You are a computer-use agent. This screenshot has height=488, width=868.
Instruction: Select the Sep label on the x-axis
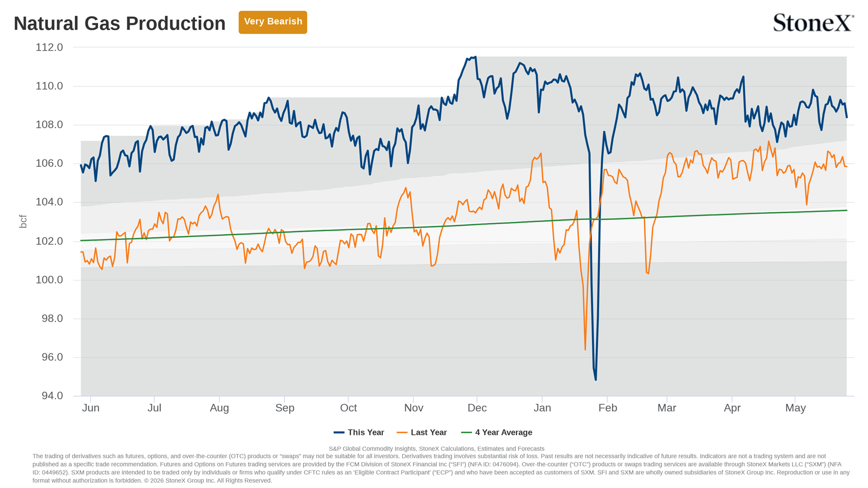285,408
